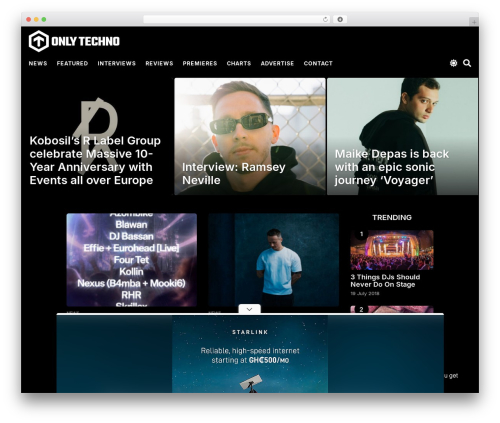Click the Starlink internet advertisement
This screenshot has height=423, width=500.
pyautogui.click(x=250, y=353)
